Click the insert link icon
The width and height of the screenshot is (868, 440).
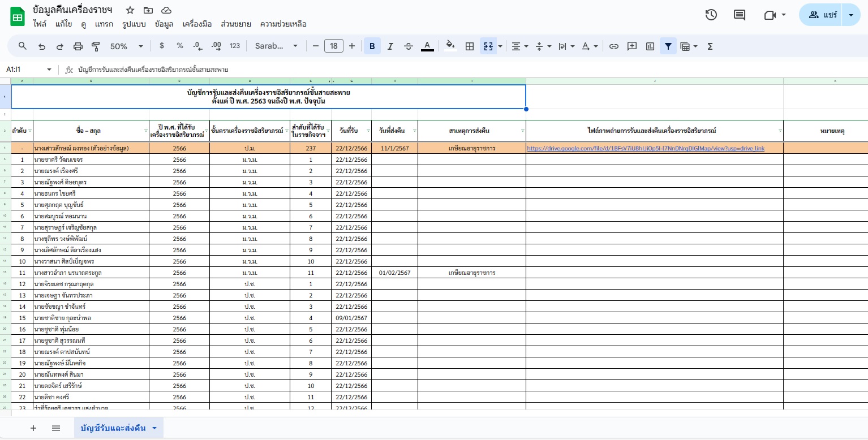(x=613, y=46)
